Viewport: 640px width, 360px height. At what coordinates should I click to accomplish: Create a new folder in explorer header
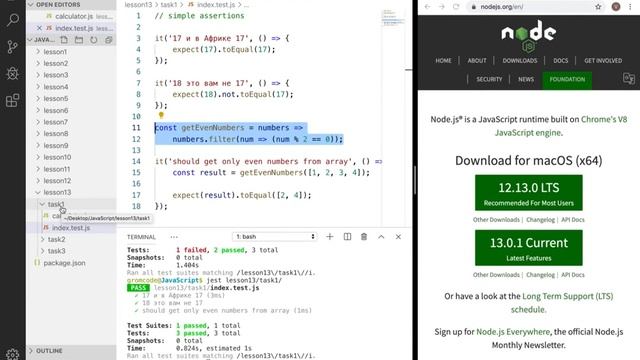point(79,40)
